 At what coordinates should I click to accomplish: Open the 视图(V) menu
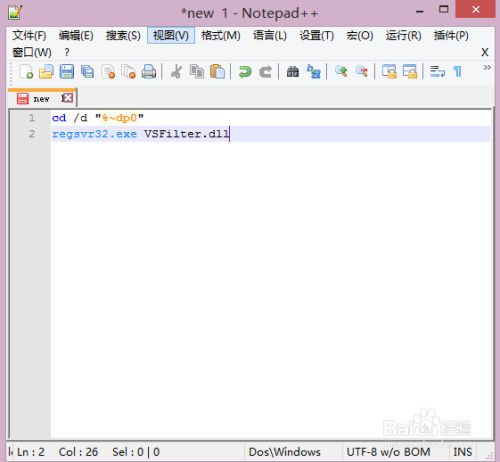pos(171,35)
